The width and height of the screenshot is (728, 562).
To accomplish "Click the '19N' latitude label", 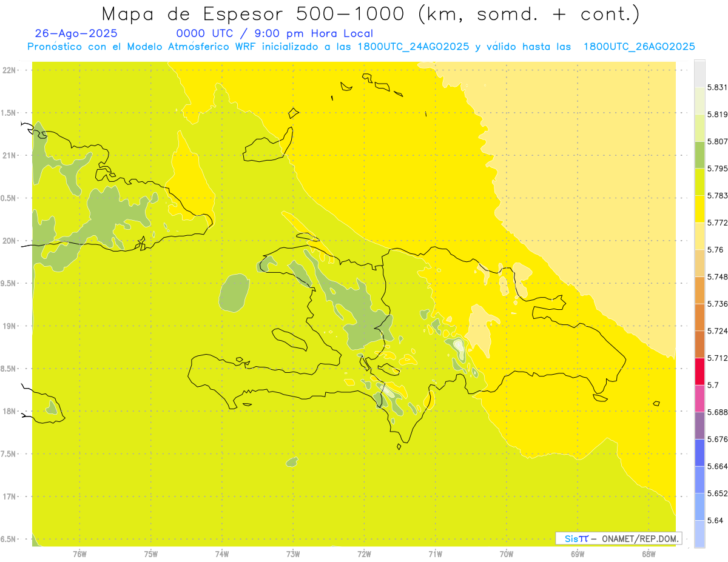I will coord(9,326).
